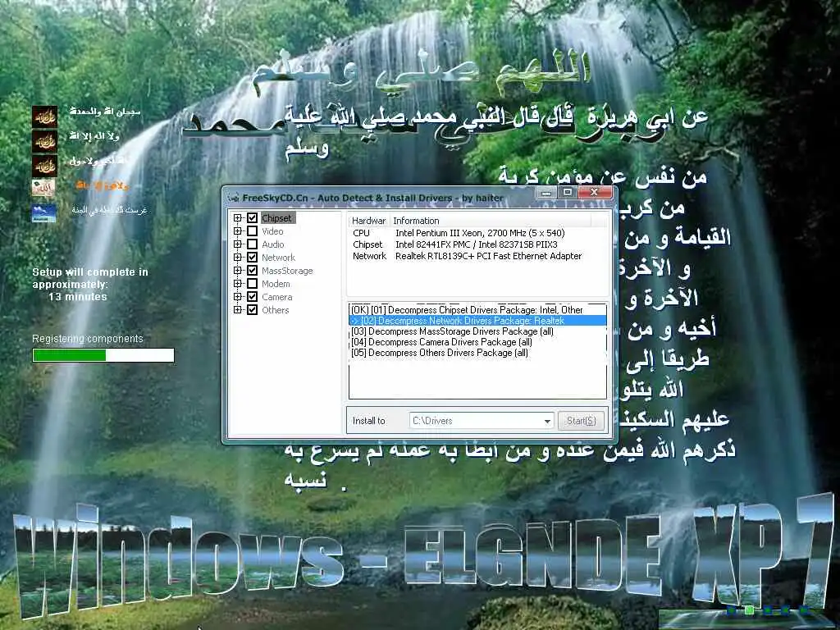Click the "13 minutes" setup time text
The width and height of the screenshot is (840, 630).
(78, 297)
